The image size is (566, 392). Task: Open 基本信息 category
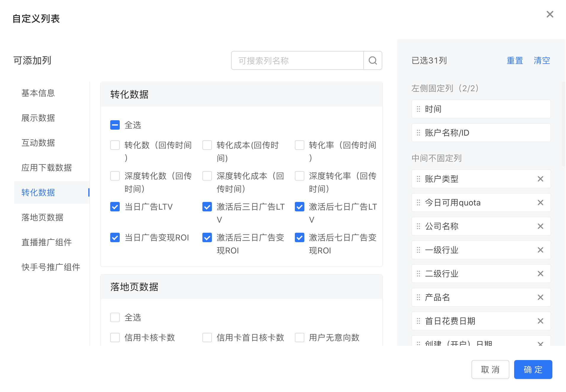52,93
